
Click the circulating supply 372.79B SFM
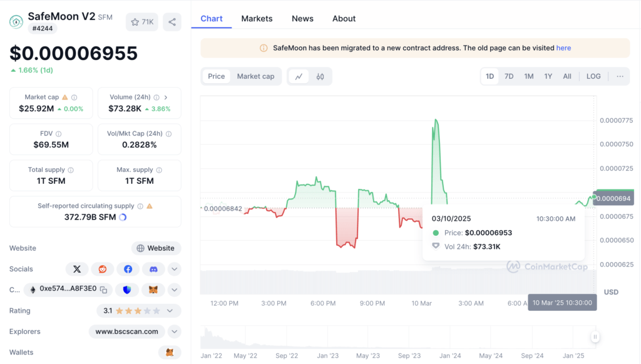pyautogui.click(x=90, y=218)
